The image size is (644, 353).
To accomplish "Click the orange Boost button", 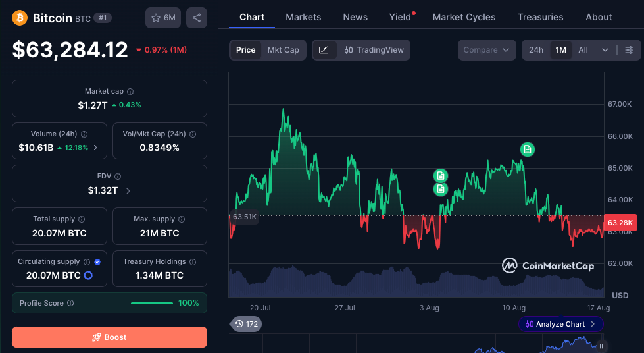I will pos(109,337).
